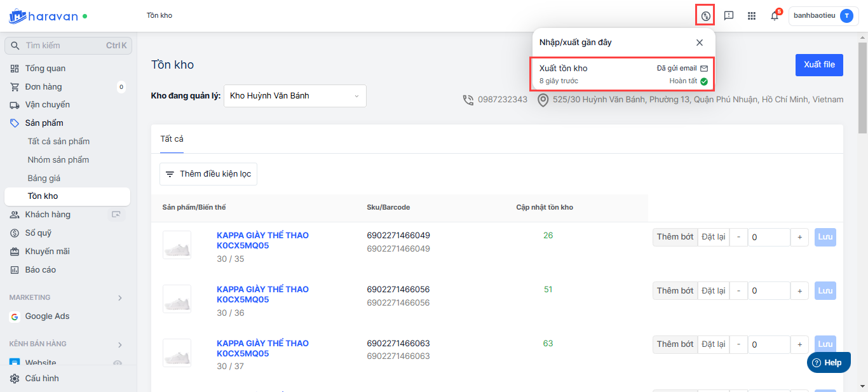Open Khuyến mãi in sidebar
This screenshot has height=392, width=868.
47,252
